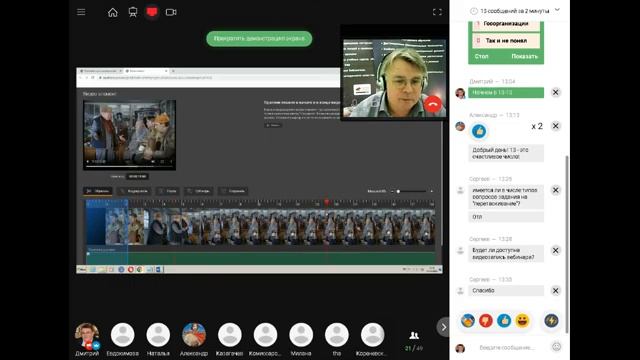Screen dimensions: 640x360
Task: Click the Chrome icon in shared taskbar
Action: click(140, 269)
